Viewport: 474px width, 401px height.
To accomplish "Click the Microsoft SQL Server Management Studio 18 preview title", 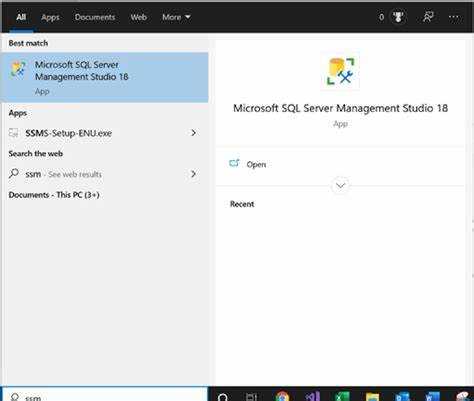I will [340, 108].
